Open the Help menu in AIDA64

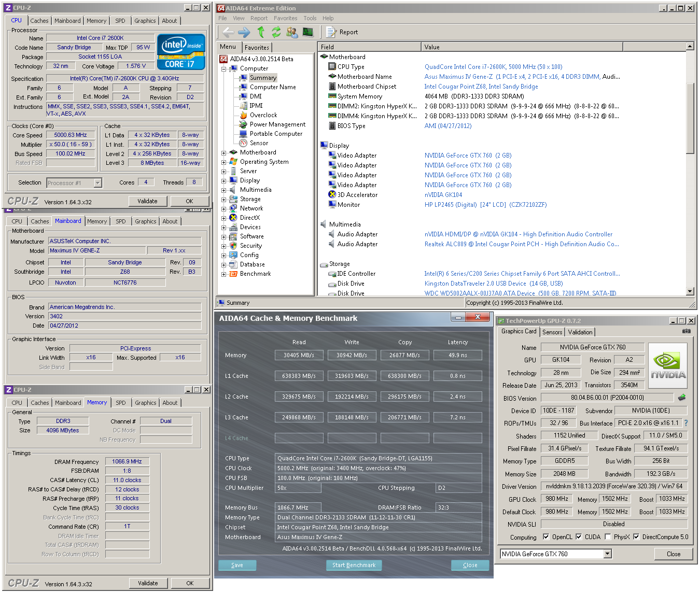328,18
